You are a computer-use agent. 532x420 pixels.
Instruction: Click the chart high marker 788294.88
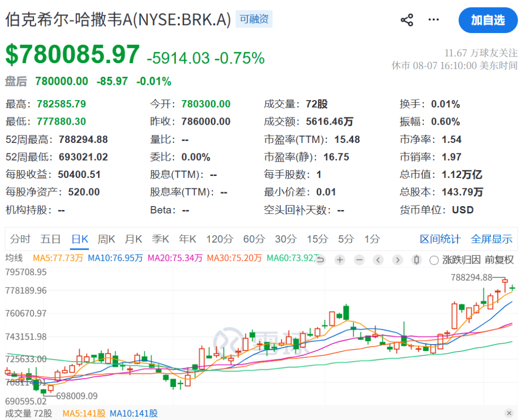click(471, 278)
